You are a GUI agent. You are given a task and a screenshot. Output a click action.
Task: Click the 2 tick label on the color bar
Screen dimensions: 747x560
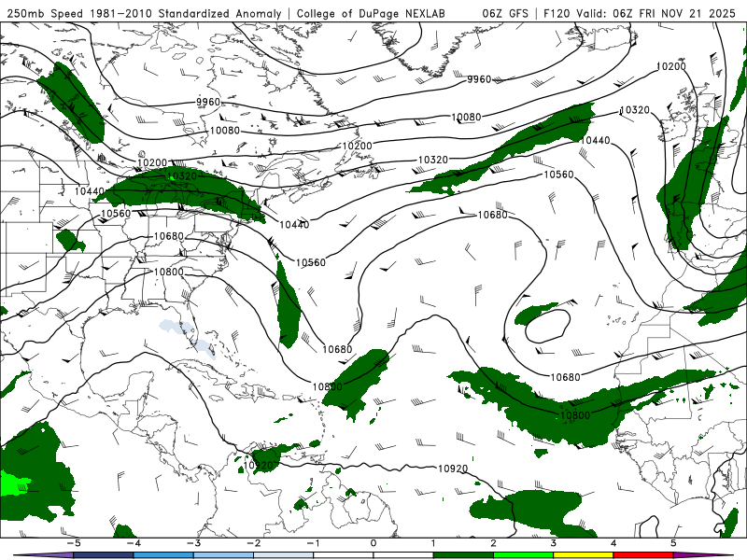pos(494,543)
